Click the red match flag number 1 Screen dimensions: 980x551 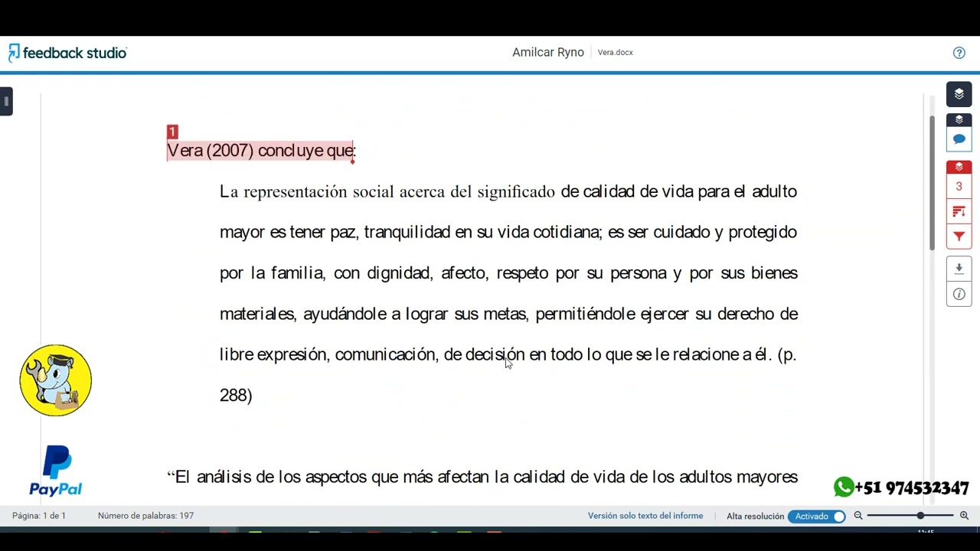click(172, 132)
